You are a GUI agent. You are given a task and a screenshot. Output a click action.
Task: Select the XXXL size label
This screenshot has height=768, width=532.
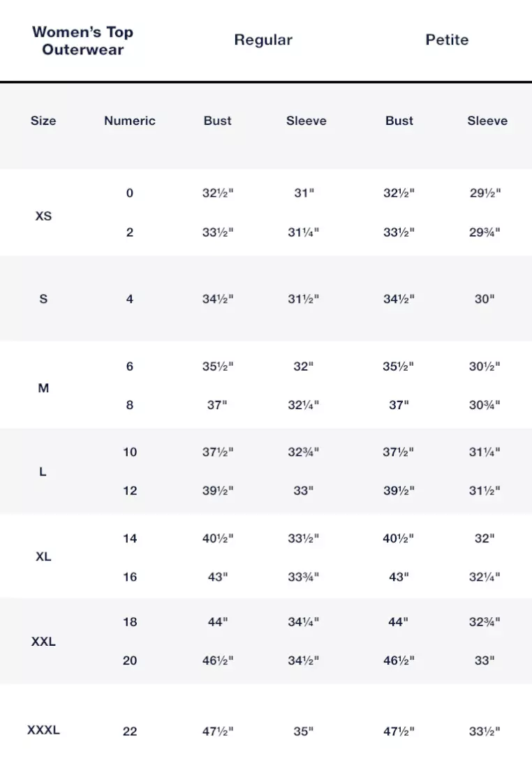[x=43, y=731]
